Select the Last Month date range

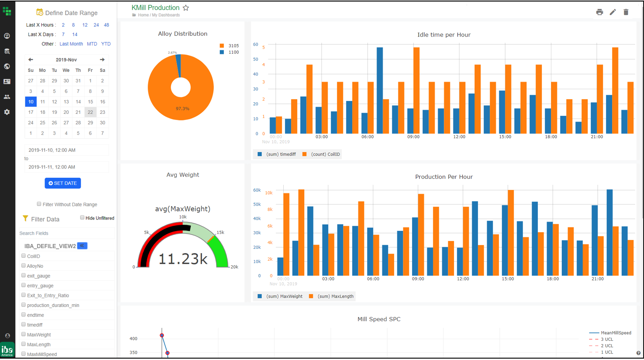pyautogui.click(x=71, y=43)
